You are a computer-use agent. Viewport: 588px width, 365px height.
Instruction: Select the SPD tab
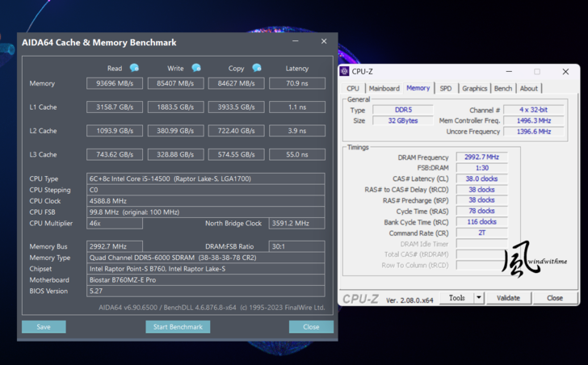(446, 89)
